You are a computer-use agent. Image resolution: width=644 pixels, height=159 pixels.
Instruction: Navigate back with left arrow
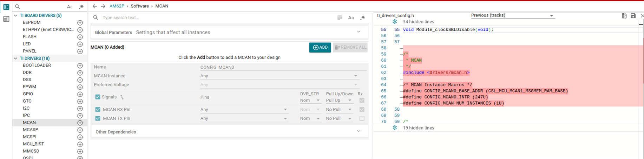point(95,6)
